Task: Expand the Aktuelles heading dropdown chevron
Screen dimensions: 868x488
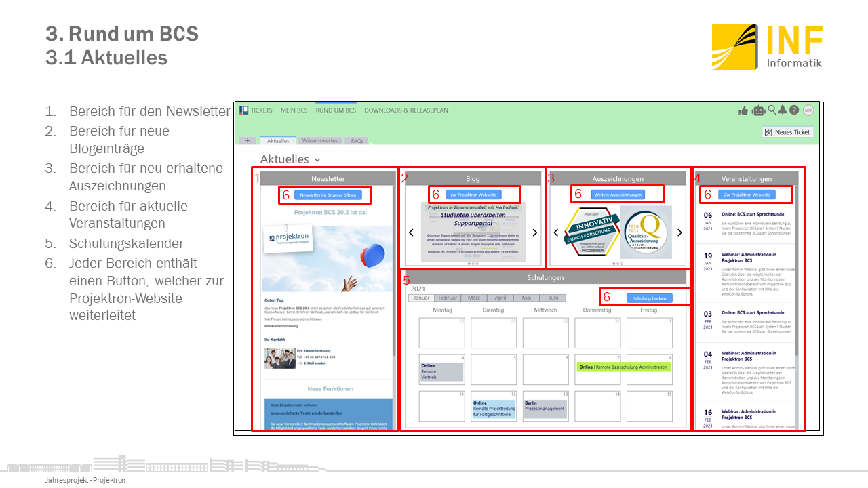Action: (x=317, y=160)
